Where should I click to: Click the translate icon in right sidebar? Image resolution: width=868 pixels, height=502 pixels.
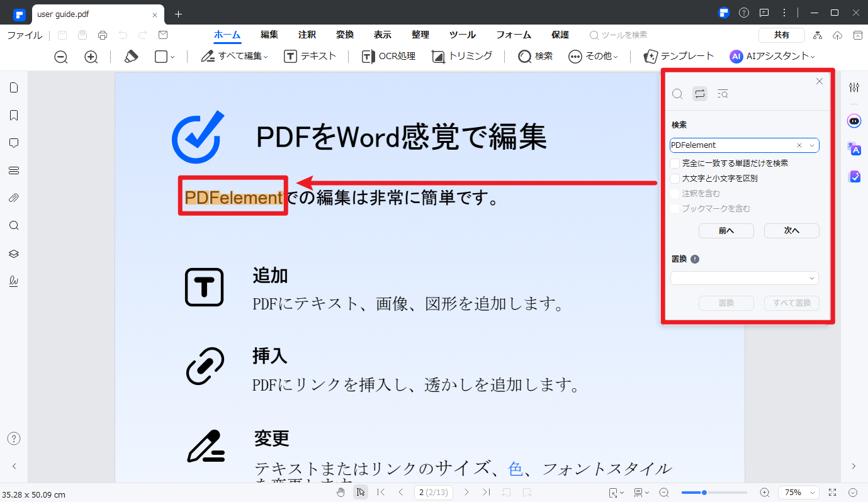click(x=854, y=148)
